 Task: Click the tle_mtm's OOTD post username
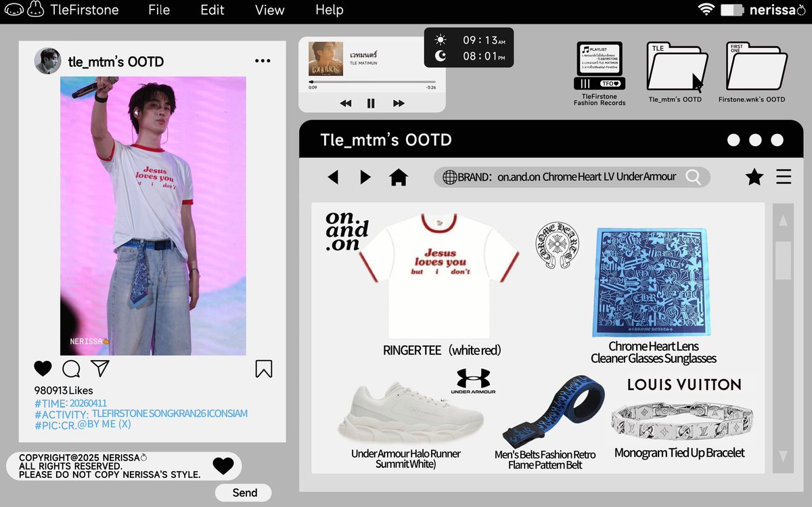pos(116,62)
